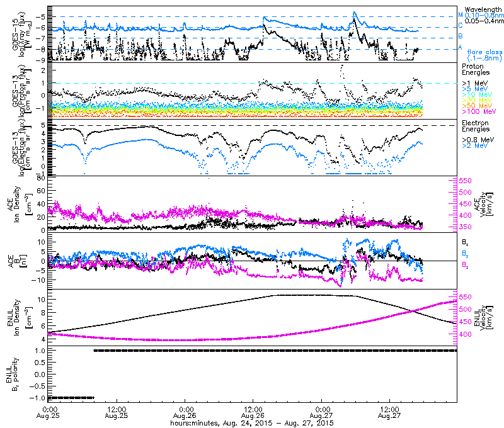
Task: Click the ">30 MeV" proton legend entry
Action: click(477, 100)
